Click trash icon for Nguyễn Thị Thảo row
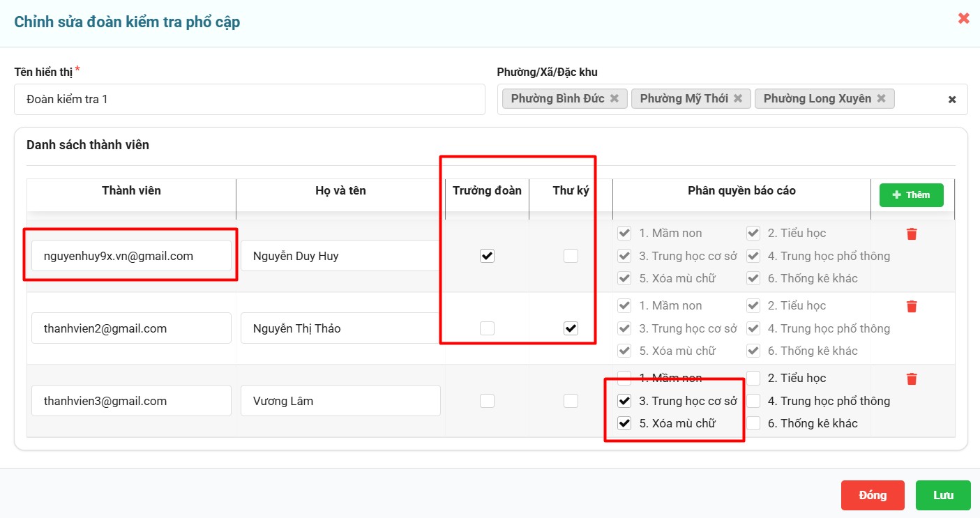Screen dimensions: 980x518 (x=911, y=307)
